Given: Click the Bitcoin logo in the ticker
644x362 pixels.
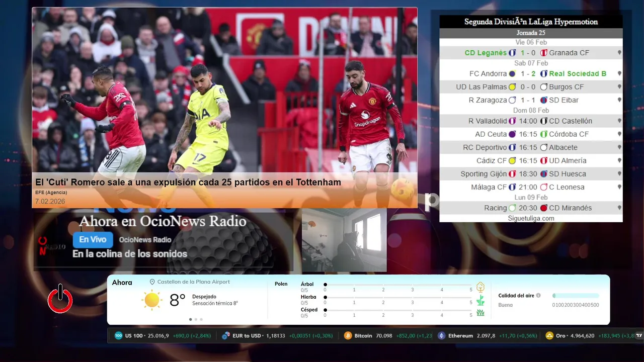Looking at the screenshot, I should tap(348, 336).
